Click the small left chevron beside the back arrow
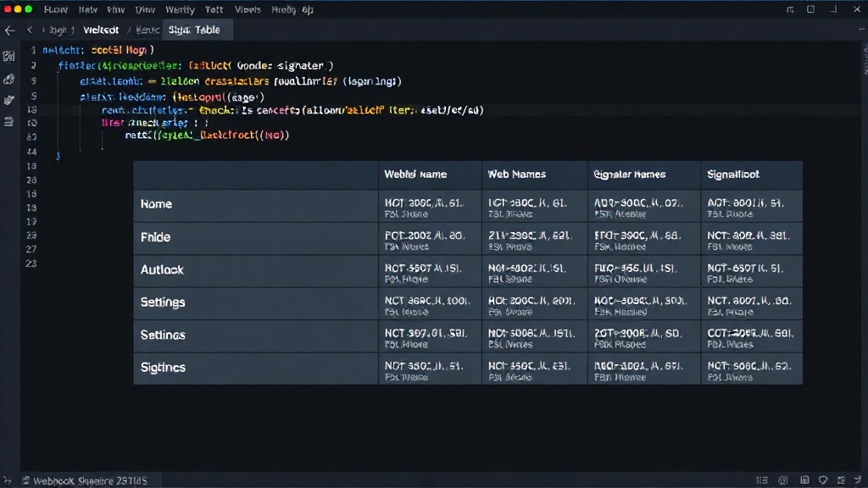 tap(30, 30)
